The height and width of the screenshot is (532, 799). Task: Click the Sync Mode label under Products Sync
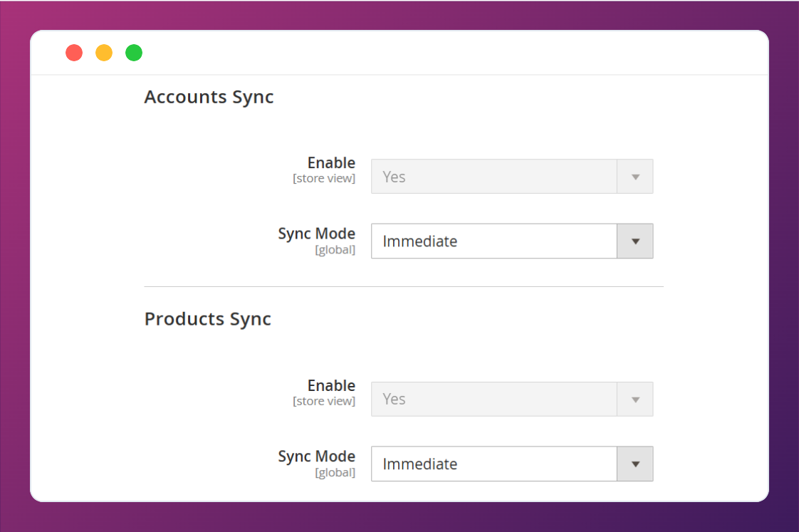[316, 457]
